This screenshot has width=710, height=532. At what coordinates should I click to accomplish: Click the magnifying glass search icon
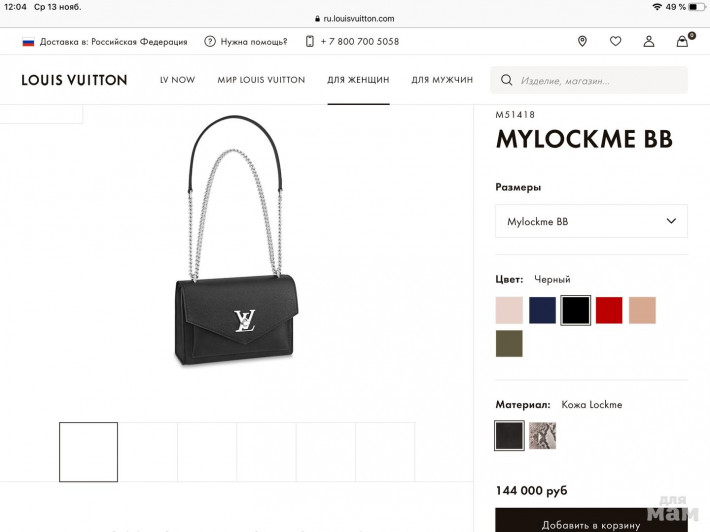pyautogui.click(x=507, y=80)
